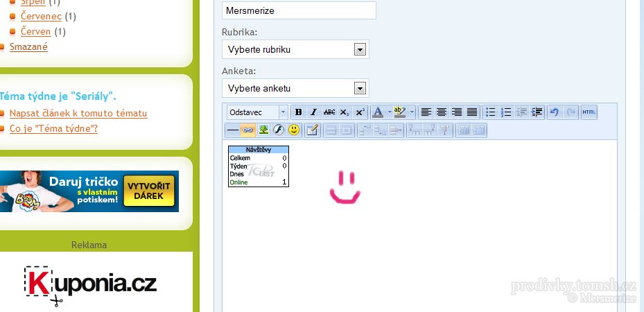Undo the last edit
This screenshot has height=312, width=644.
[x=555, y=112]
